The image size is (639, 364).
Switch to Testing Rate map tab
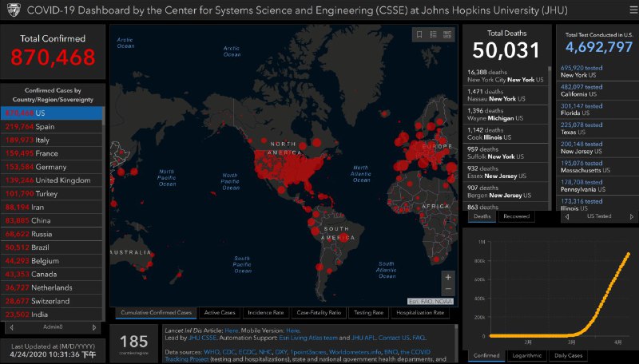(368, 313)
